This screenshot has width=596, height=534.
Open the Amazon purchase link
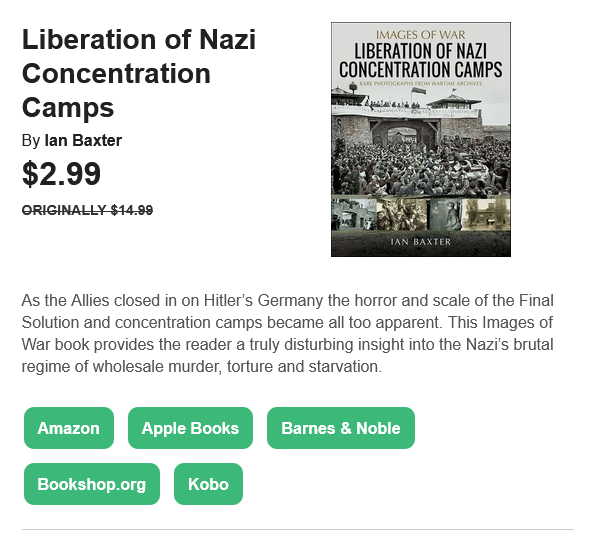(69, 428)
